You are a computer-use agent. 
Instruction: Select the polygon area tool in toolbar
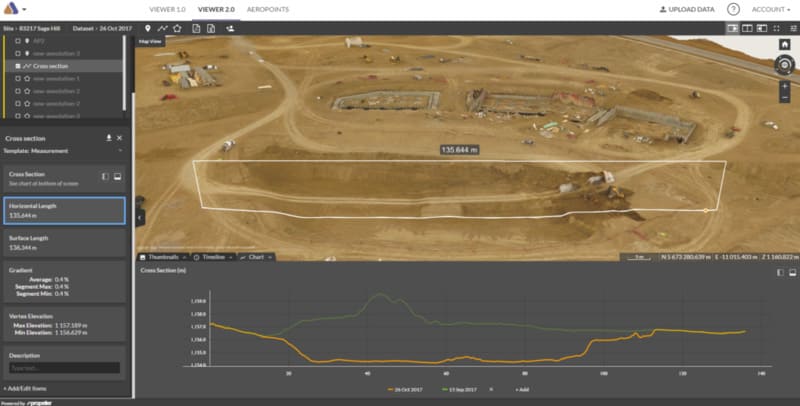177,28
